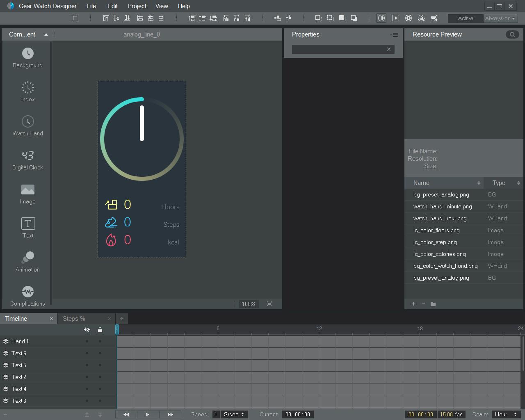
Task: Add an Image component
Action: click(x=27, y=194)
